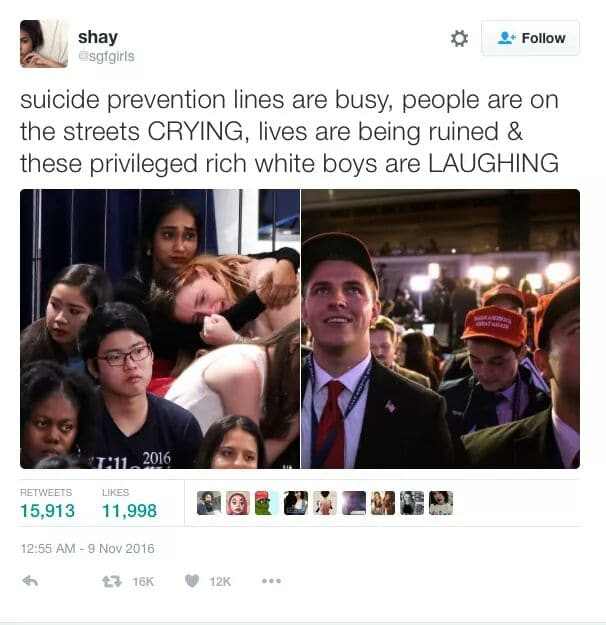
Task: Click the retweet icon showing 16K
Action: (112, 582)
